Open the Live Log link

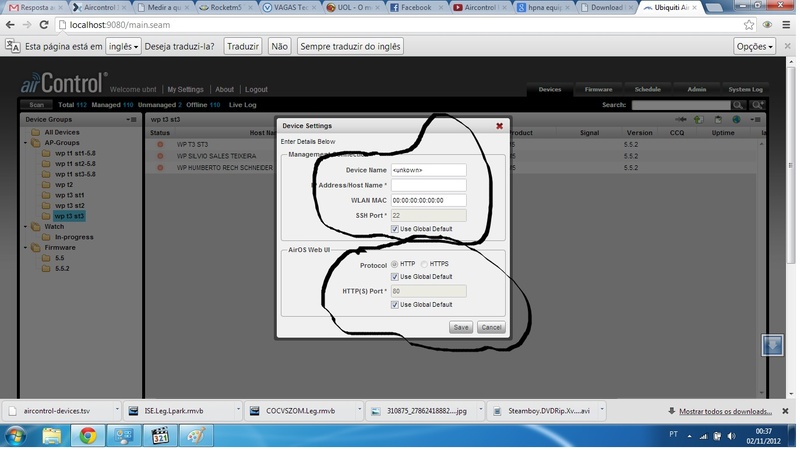click(244, 105)
